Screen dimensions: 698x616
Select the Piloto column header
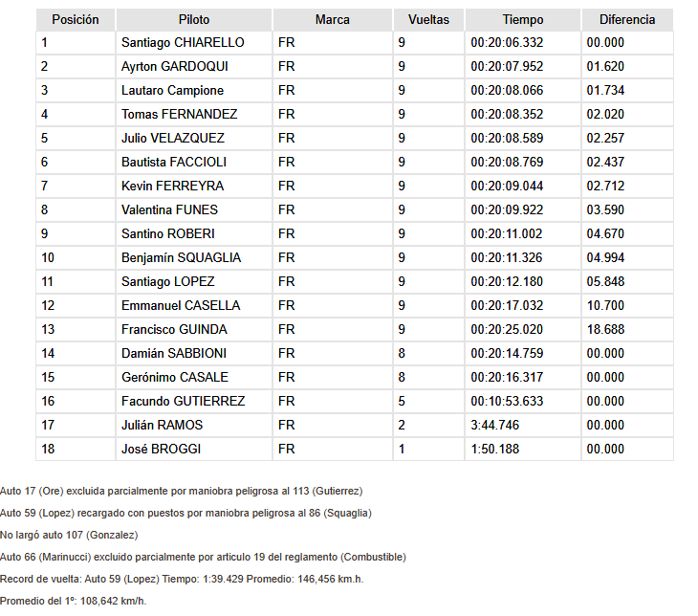pyautogui.click(x=194, y=19)
